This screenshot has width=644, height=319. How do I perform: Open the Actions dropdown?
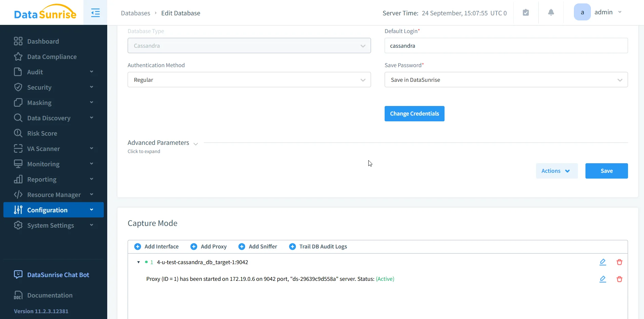tap(556, 171)
